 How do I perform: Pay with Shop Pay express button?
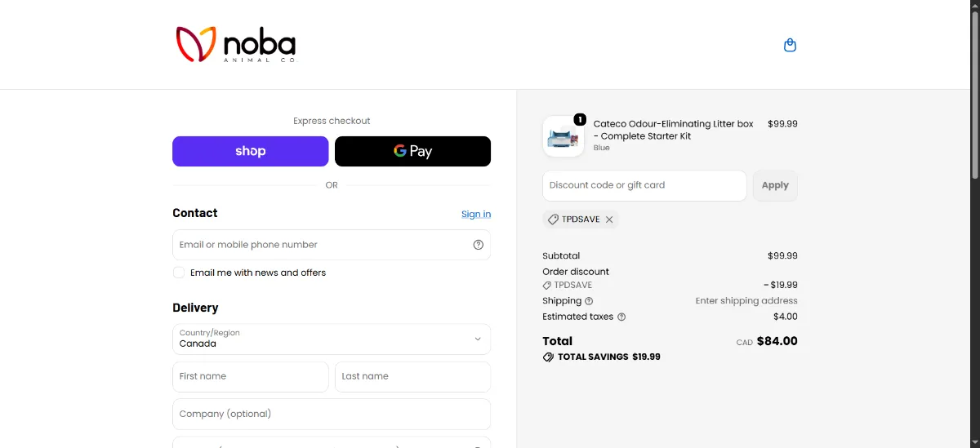point(251,151)
